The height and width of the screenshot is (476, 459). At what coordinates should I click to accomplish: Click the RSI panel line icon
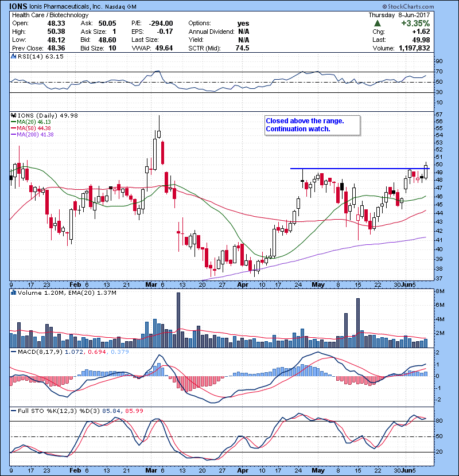point(13,56)
